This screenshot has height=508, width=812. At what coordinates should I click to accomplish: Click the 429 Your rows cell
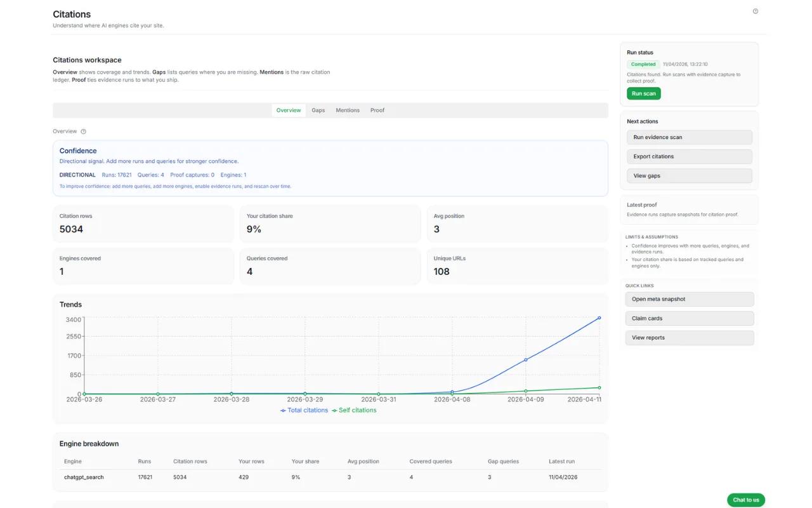244,477
